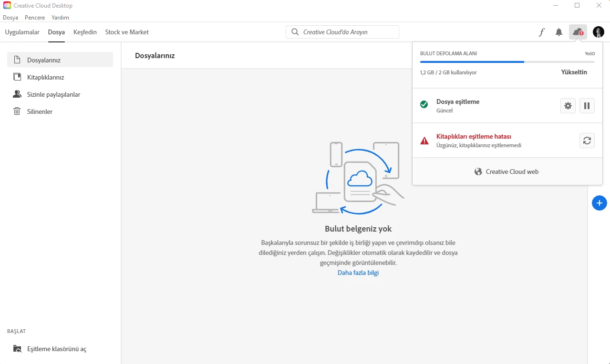Image resolution: width=610 pixels, height=364 pixels.
Task: View Silinenler deleted items
Action: 60,111
